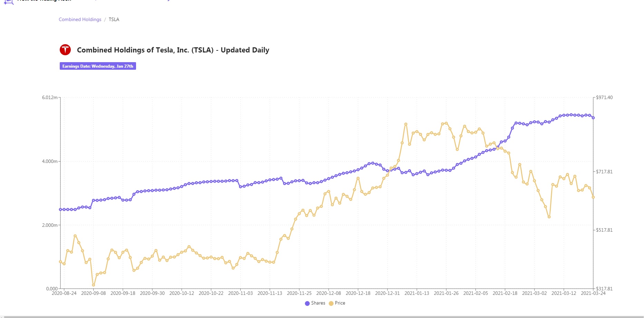Screen dimensions: 644x318
Task: Click the 2021-01-26 date axis label
Action: point(446,293)
